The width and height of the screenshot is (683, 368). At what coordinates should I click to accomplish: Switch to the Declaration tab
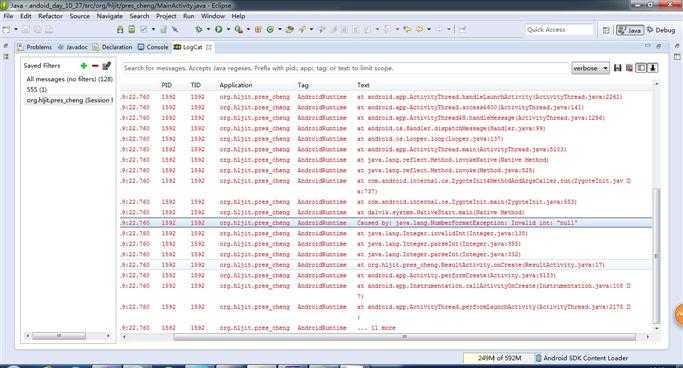click(x=112, y=47)
